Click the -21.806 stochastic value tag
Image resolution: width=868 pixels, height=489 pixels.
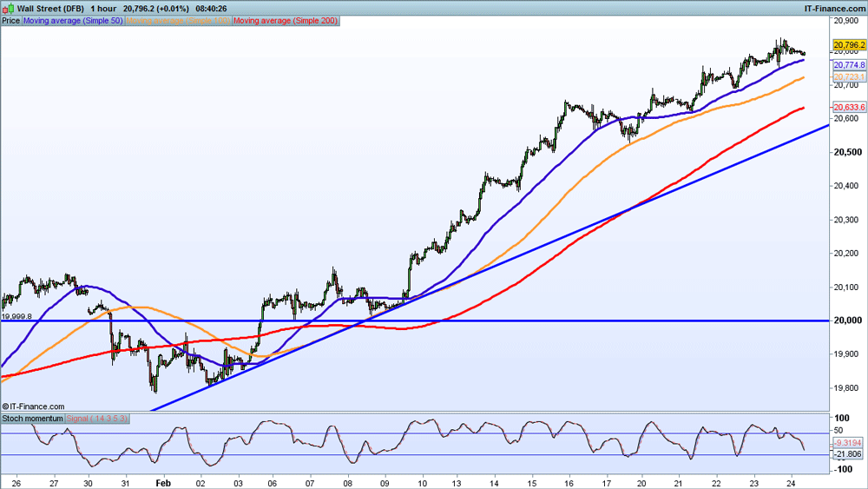(x=848, y=454)
